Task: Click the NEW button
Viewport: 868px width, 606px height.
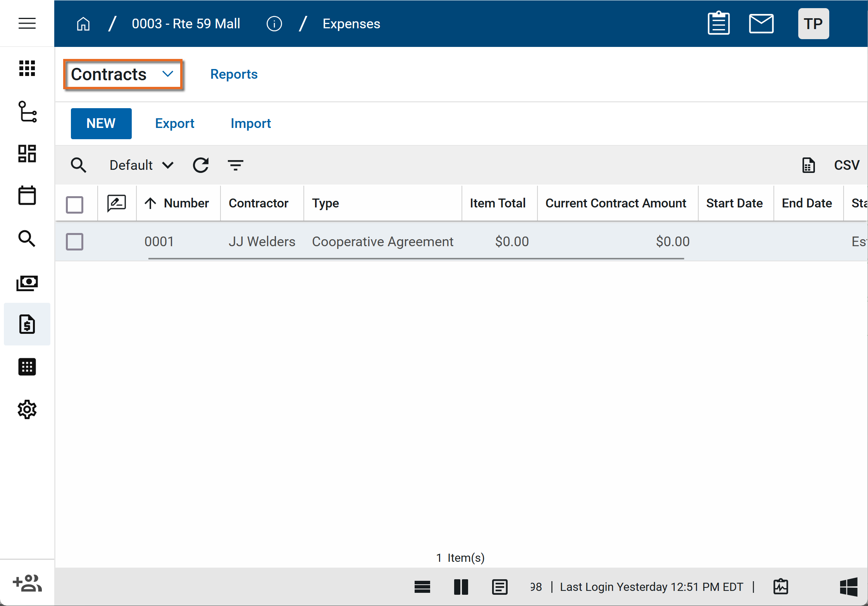Action: coord(101,123)
